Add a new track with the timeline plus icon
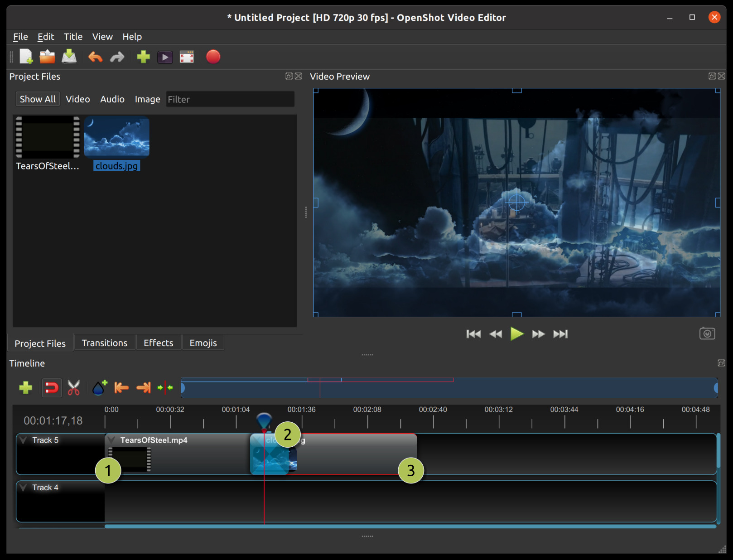 point(25,388)
